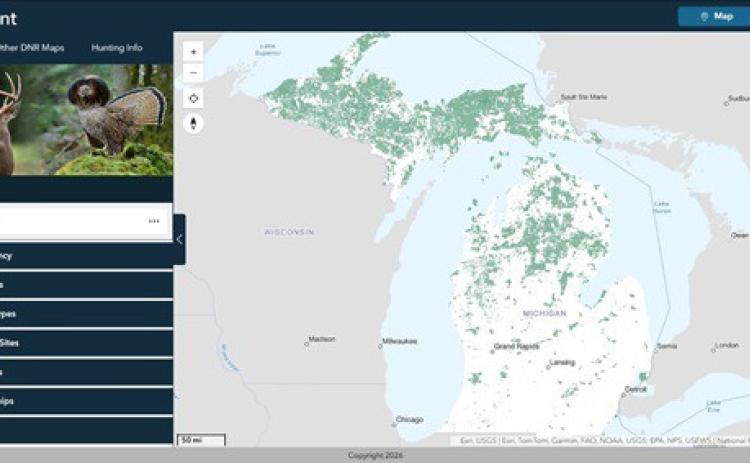Click the Madison city label
The image size is (750, 463).
321,339
